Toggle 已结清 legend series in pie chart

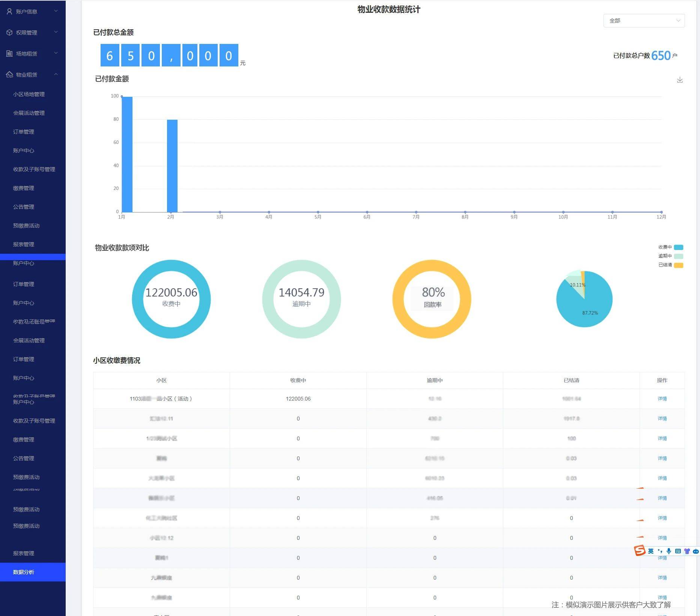(x=678, y=265)
